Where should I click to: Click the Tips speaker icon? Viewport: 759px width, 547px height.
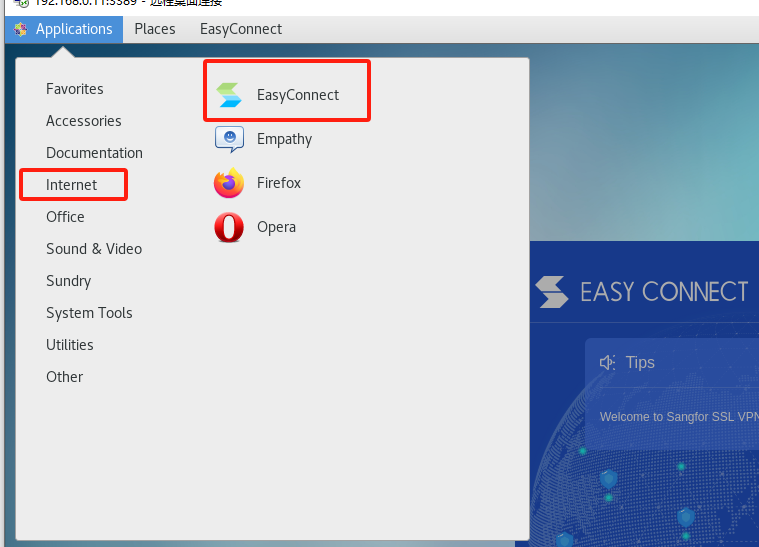point(607,363)
